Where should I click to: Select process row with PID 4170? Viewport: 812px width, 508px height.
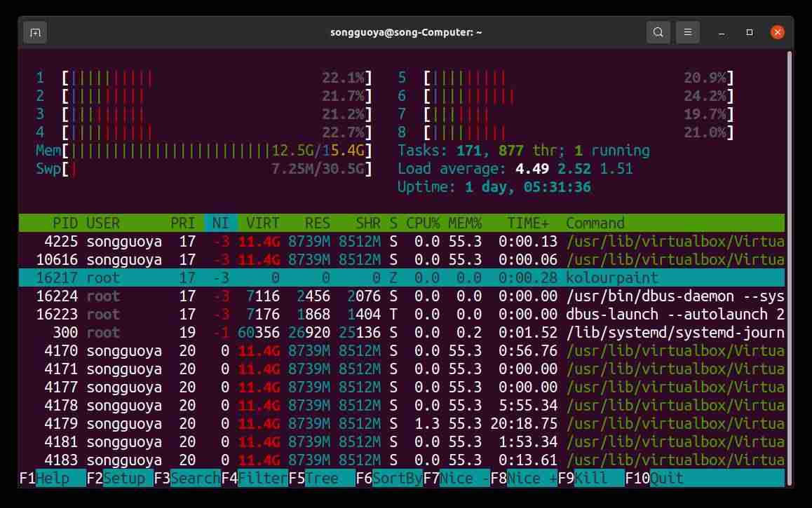pyautogui.click(x=402, y=351)
